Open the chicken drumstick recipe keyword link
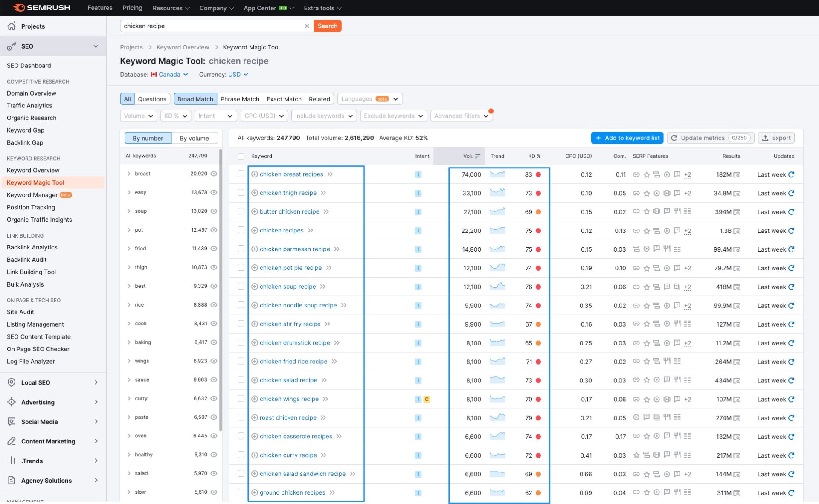 click(295, 343)
